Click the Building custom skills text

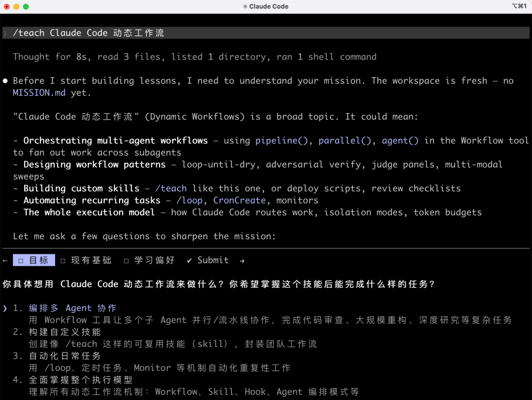(x=81, y=188)
